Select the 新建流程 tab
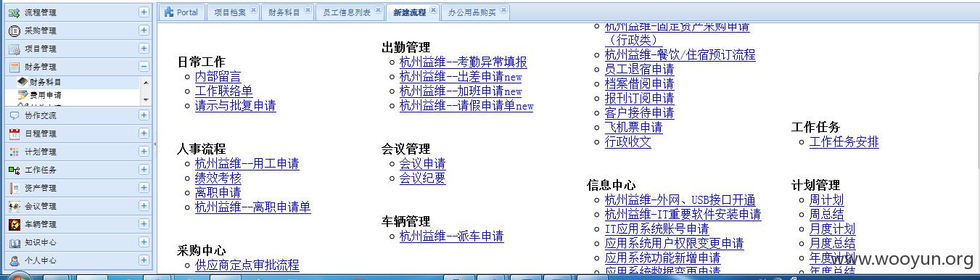Viewport: 980px width, 280px height. pos(413,12)
